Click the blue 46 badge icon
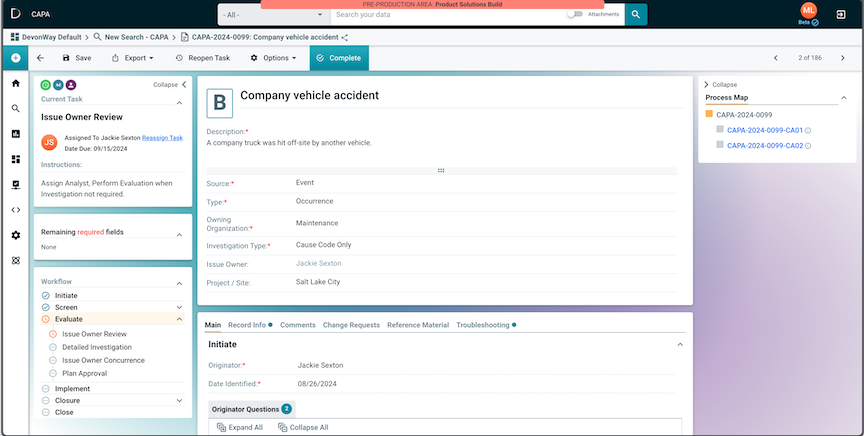The height and width of the screenshot is (436, 864). [58, 85]
